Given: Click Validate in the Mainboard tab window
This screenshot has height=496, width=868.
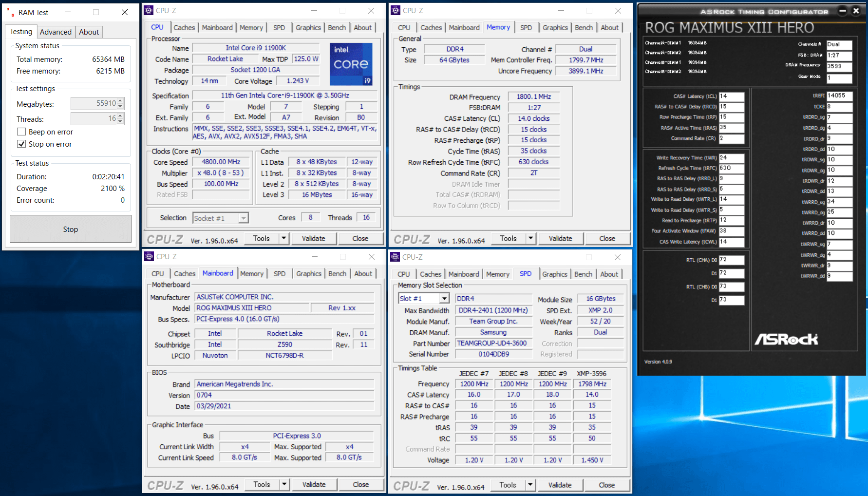Looking at the screenshot, I should click(x=314, y=484).
